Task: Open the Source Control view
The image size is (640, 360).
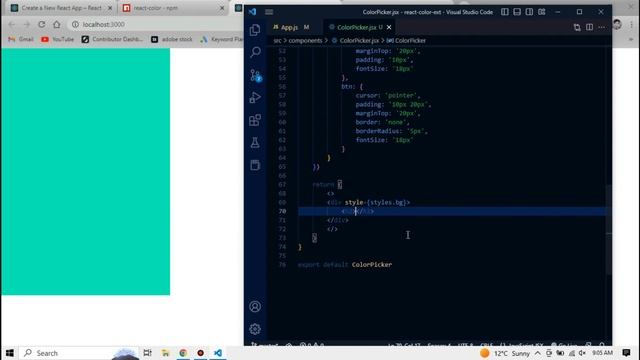Action: (x=256, y=75)
